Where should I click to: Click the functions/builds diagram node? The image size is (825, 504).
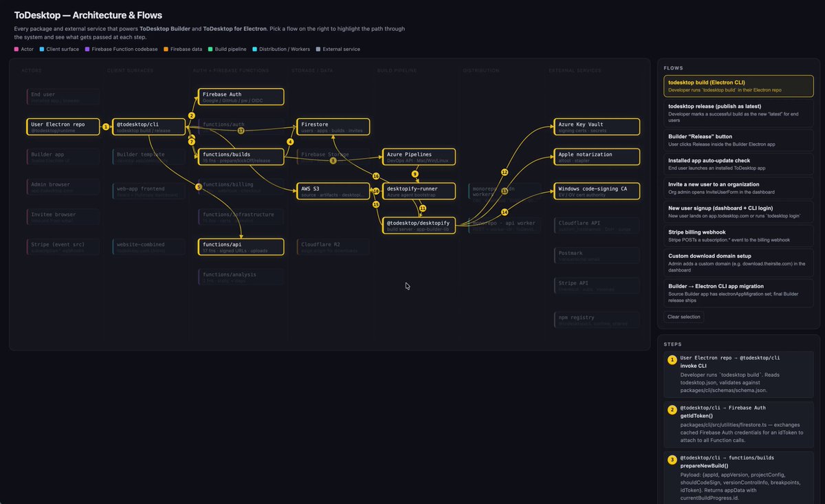[x=241, y=157]
